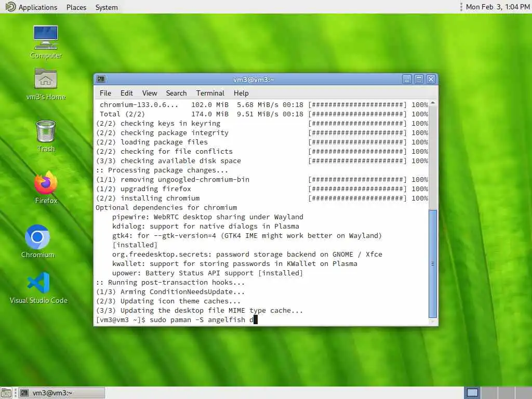The width and height of the screenshot is (532, 399).
Task: Minimize the terminal window
Action: (407, 79)
